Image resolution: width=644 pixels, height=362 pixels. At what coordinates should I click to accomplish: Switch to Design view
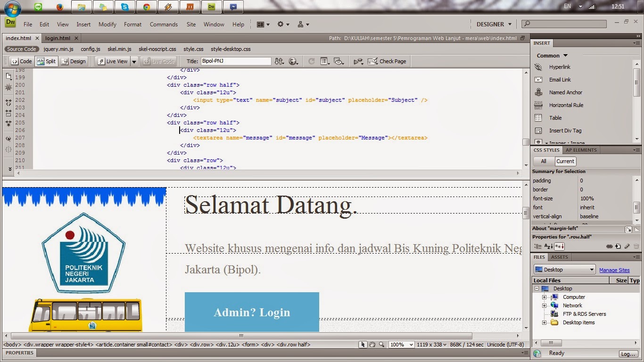tap(74, 61)
